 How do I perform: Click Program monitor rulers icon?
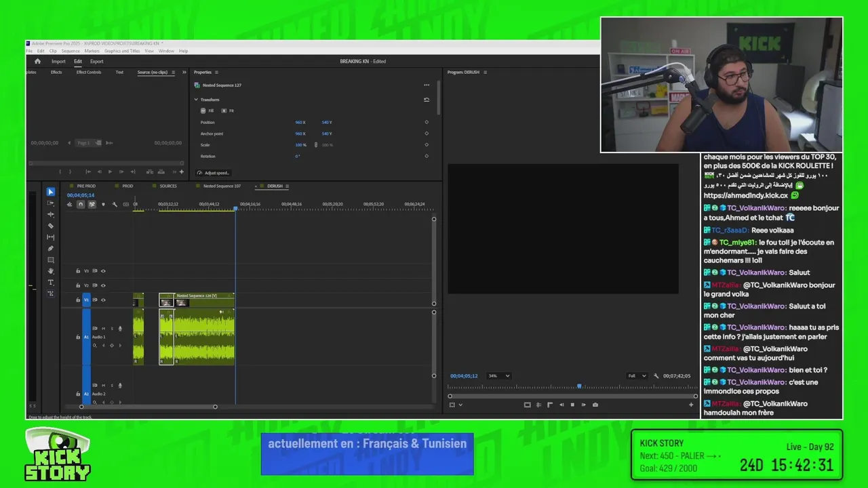tap(550, 405)
